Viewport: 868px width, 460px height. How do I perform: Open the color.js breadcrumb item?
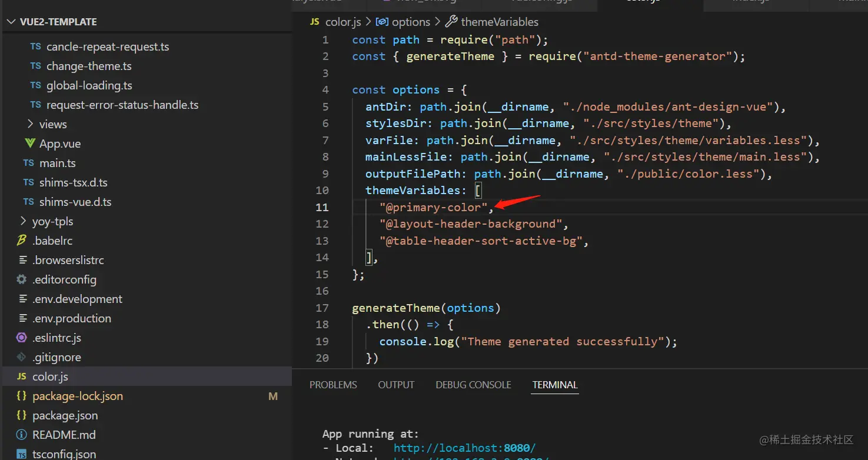343,22
